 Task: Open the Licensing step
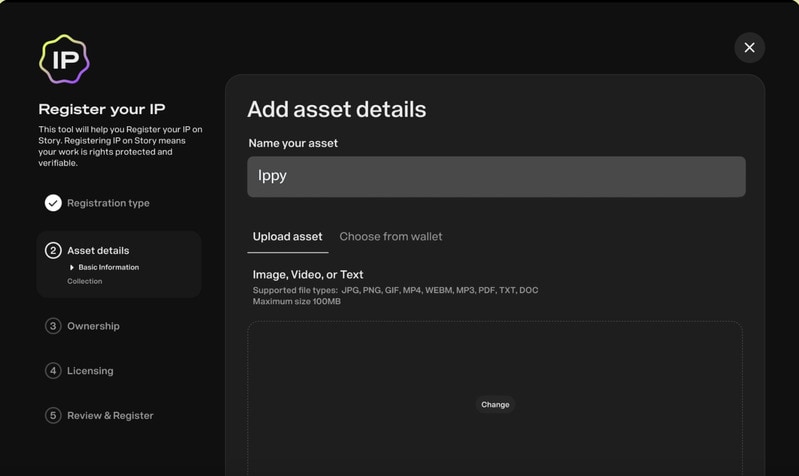pyautogui.click(x=90, y=371)
